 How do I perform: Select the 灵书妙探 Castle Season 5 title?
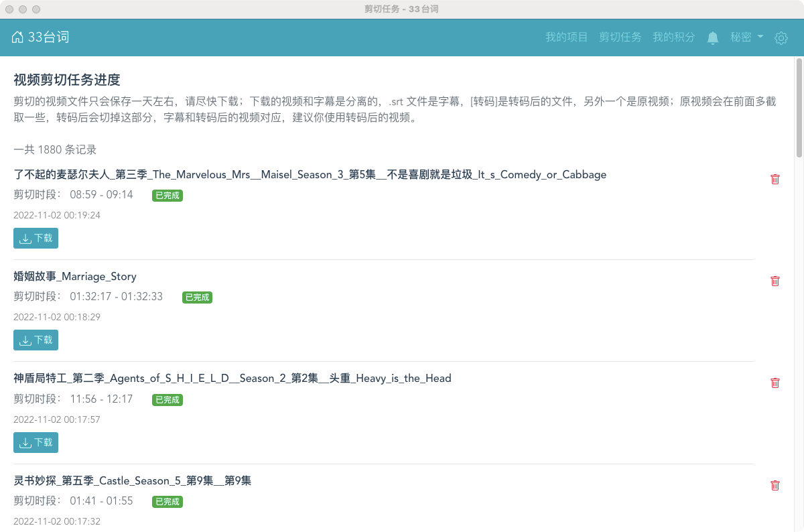pos(133,481)
